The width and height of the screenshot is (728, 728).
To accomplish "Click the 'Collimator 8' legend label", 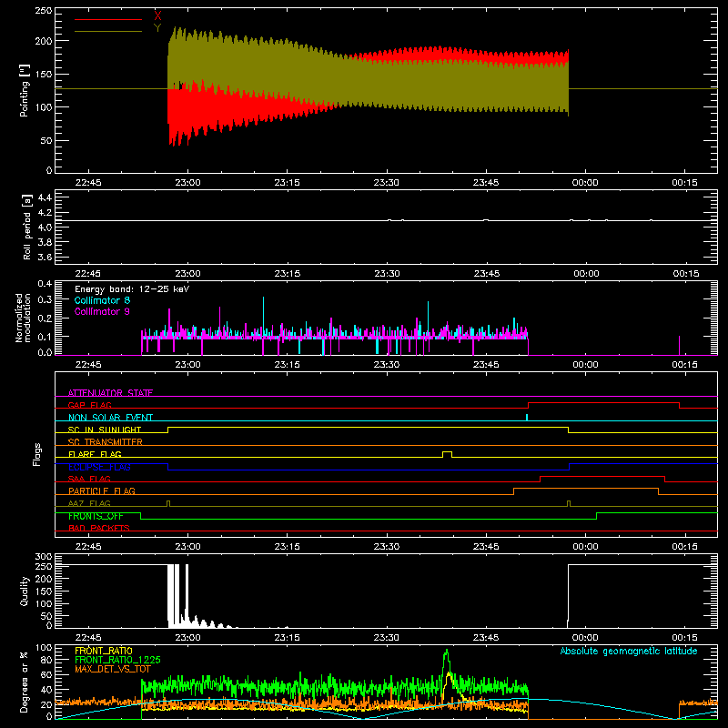I will (x=102, y=300).
